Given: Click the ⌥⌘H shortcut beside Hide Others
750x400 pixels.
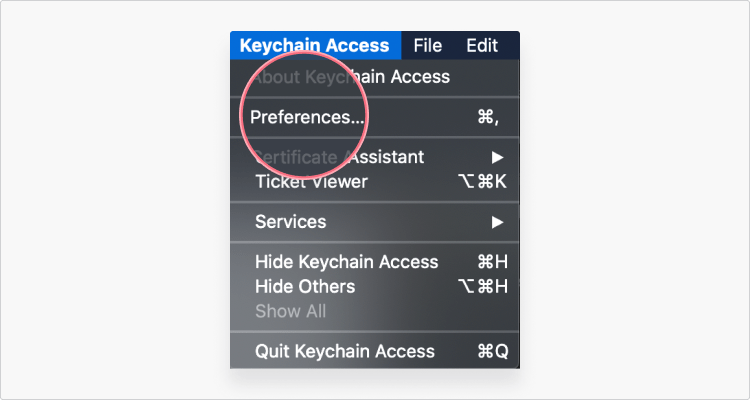Looking at the screenshot, I should [482, 287].
